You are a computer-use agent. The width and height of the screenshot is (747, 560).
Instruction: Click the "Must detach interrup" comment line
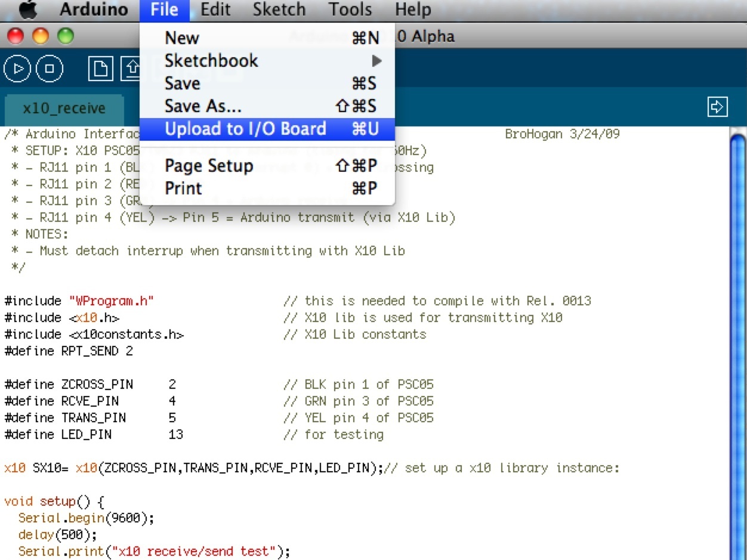[208, 250]
